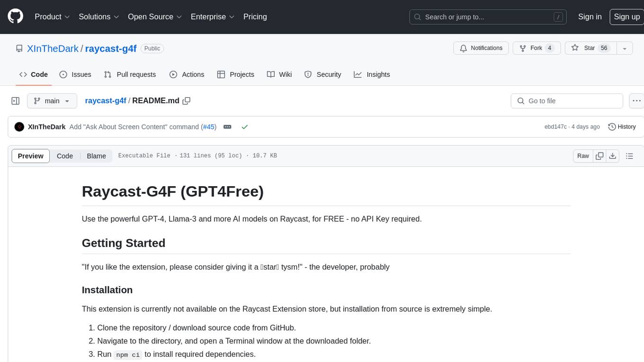Copy the README.md file path

(187, 101)
